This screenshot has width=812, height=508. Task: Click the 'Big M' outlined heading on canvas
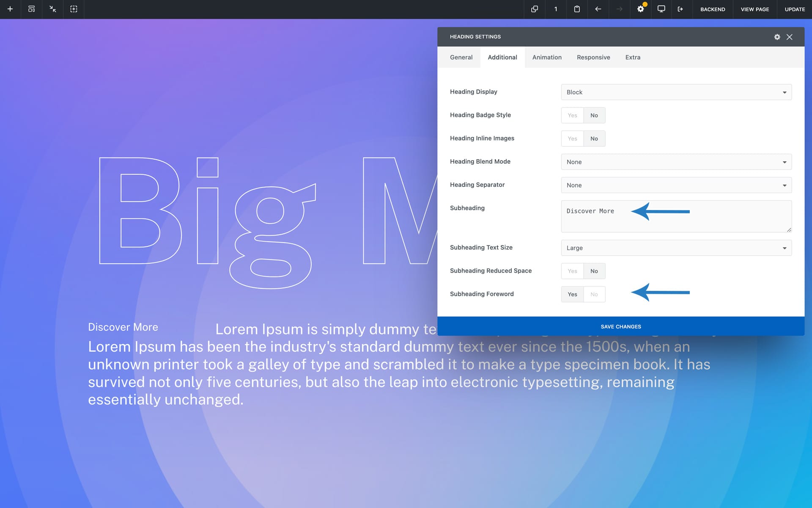(267, 222)
